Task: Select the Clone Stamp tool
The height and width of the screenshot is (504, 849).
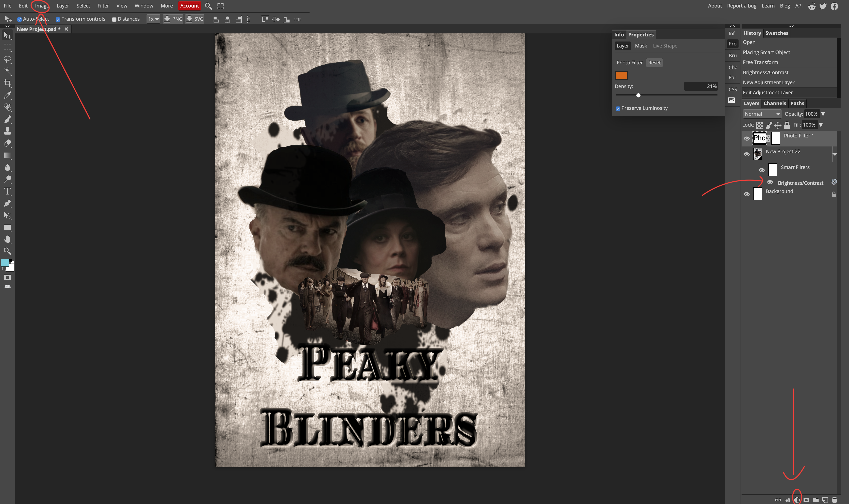Action: pyautogui.click(x=8, y=131)
